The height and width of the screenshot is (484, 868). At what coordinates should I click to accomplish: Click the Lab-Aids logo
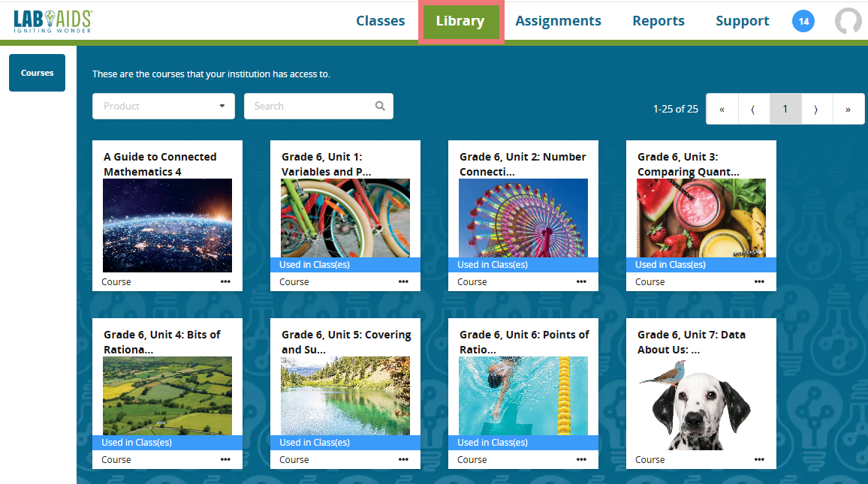[53, 21]
